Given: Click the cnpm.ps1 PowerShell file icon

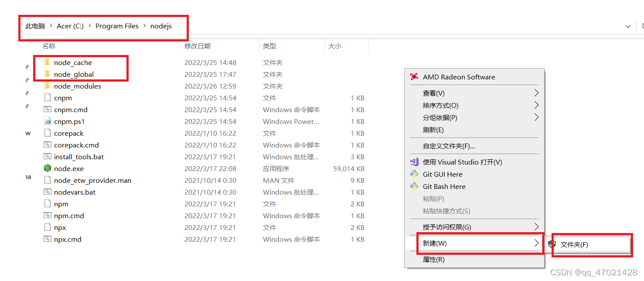Looking at the screenshot, I should click(47, 121).
